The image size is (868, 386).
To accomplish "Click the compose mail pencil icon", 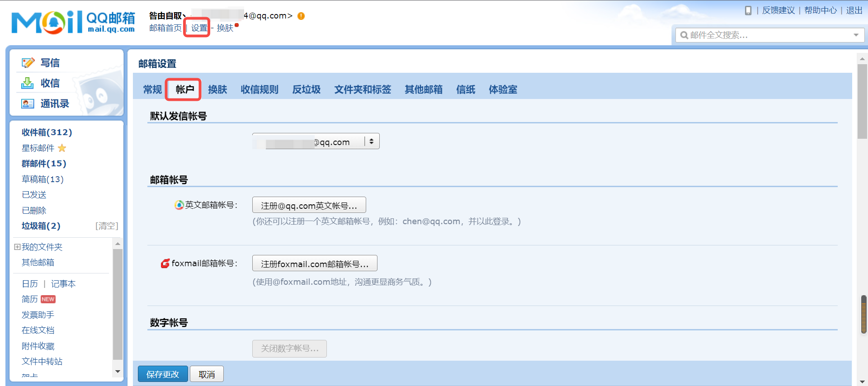I will [28, 63].
